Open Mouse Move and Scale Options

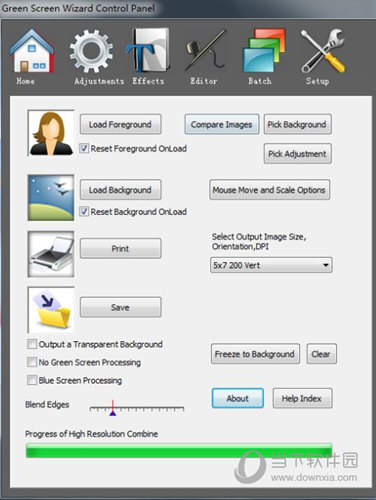pyautogui.click(x=269, y=190)
